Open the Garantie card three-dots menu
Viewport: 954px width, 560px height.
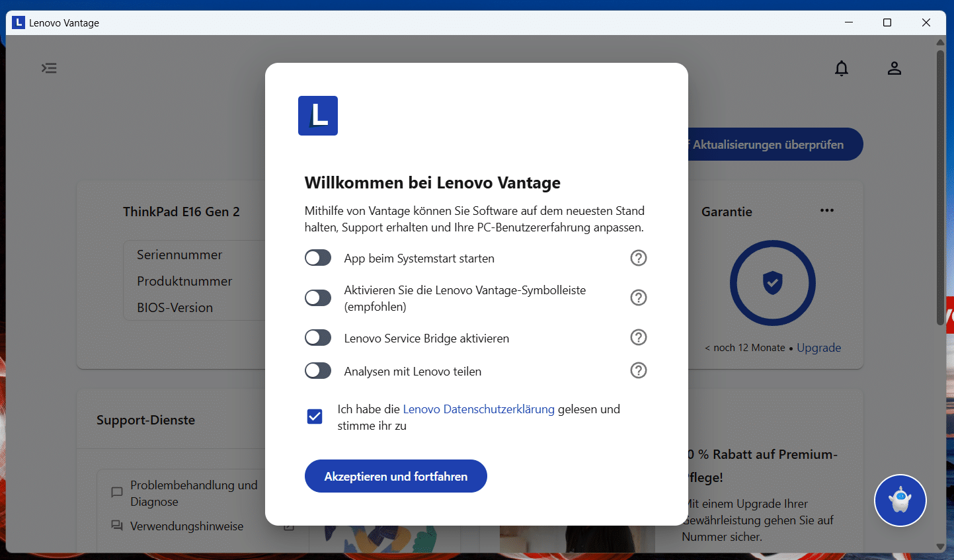[826, 211]
